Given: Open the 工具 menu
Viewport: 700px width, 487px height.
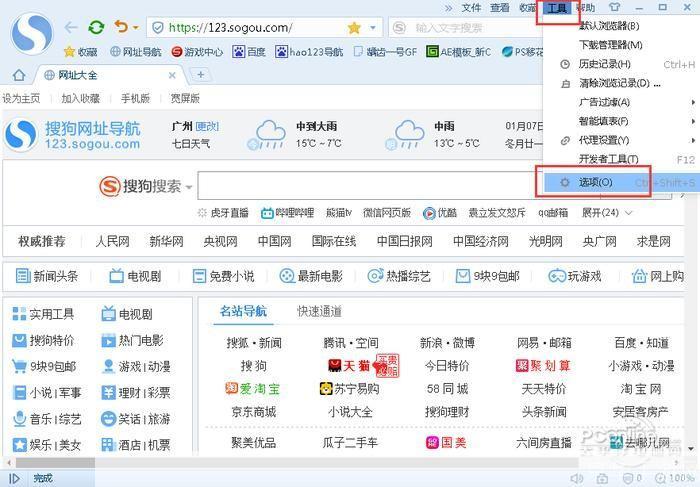Looking at the screenshot, I should 557,8.
